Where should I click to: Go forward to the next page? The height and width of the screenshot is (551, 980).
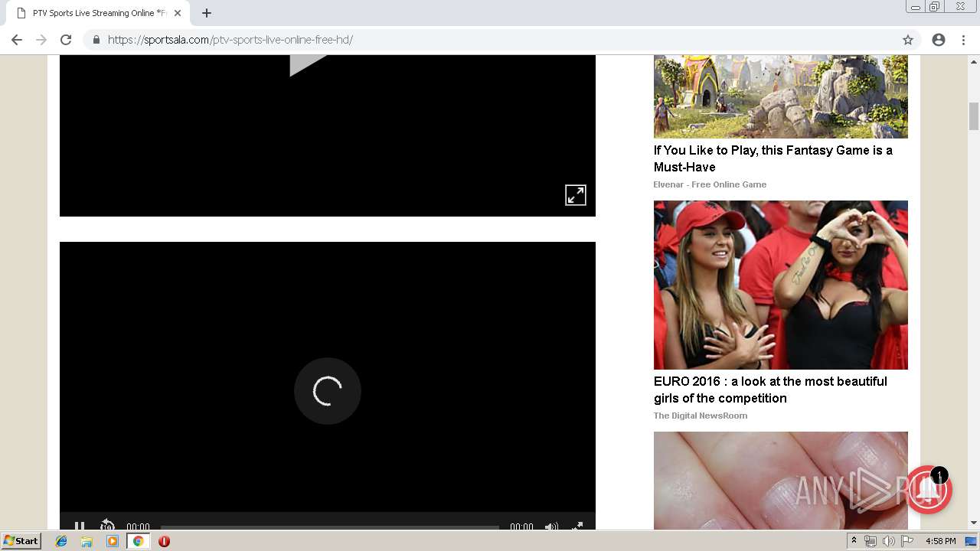point(41,40)
